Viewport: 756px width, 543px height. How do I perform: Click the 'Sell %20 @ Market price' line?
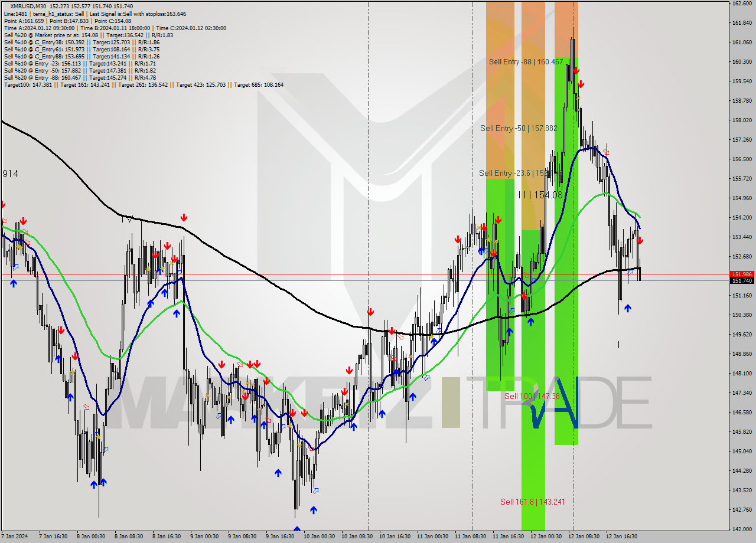pos(89,35)
